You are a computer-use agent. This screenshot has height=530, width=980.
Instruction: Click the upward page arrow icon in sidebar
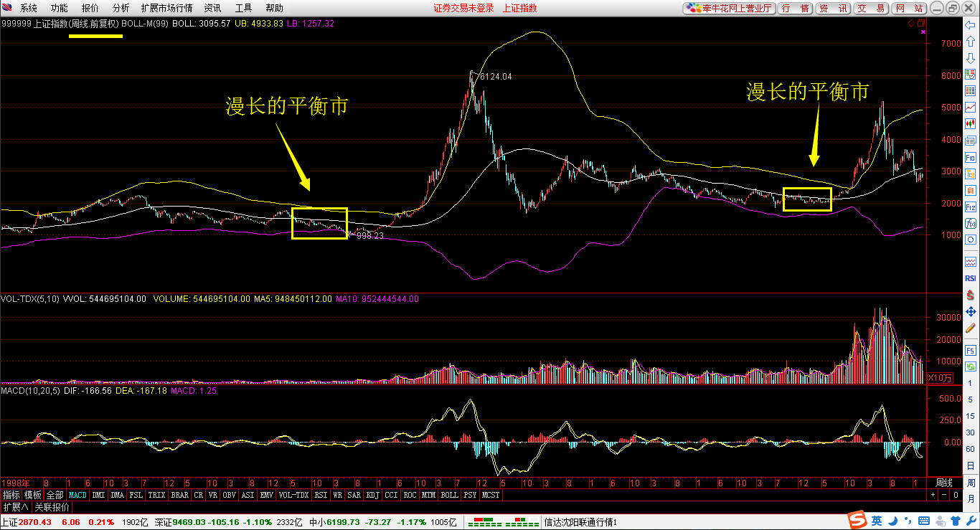click(970, 40)
